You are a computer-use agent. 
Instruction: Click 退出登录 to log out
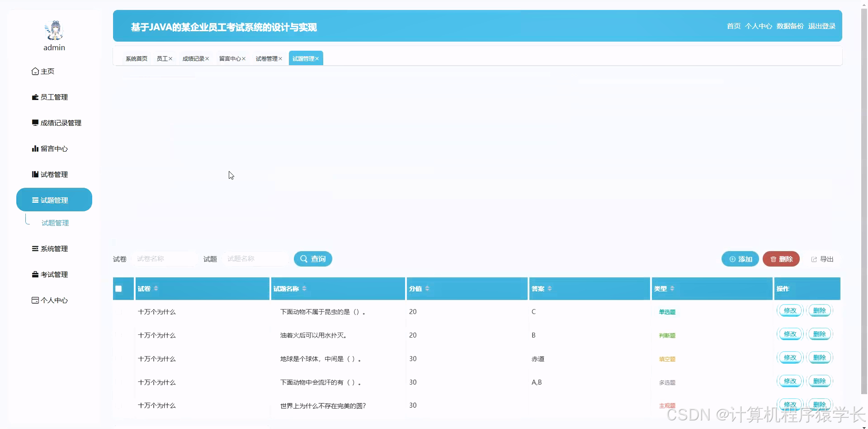(x=821, y=26)
